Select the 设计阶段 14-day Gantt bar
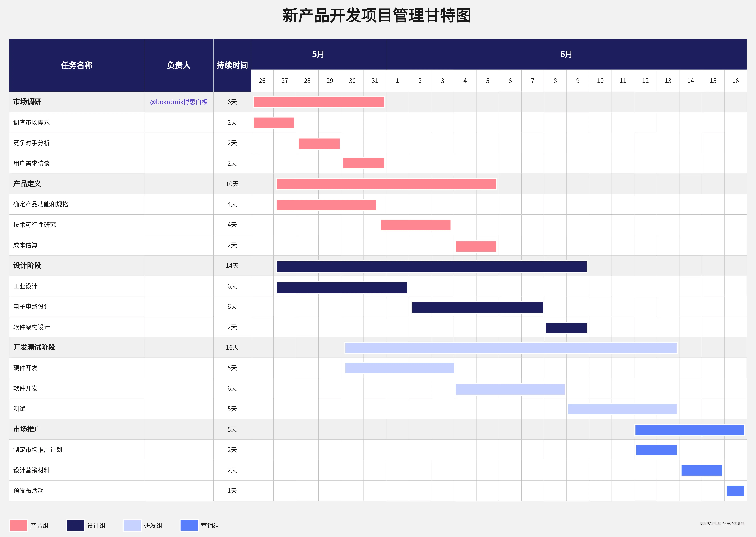The width and height of the screenshot is (756, 537). [x=431, y=267]
